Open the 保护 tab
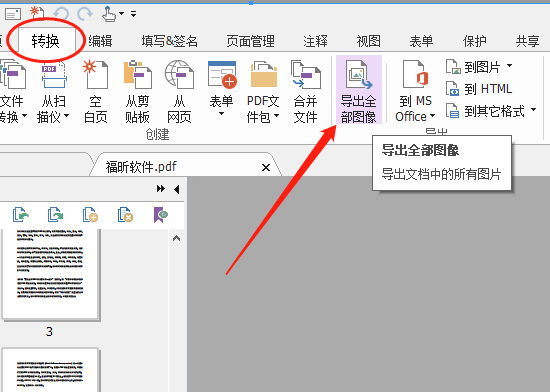 pos(475,41)
